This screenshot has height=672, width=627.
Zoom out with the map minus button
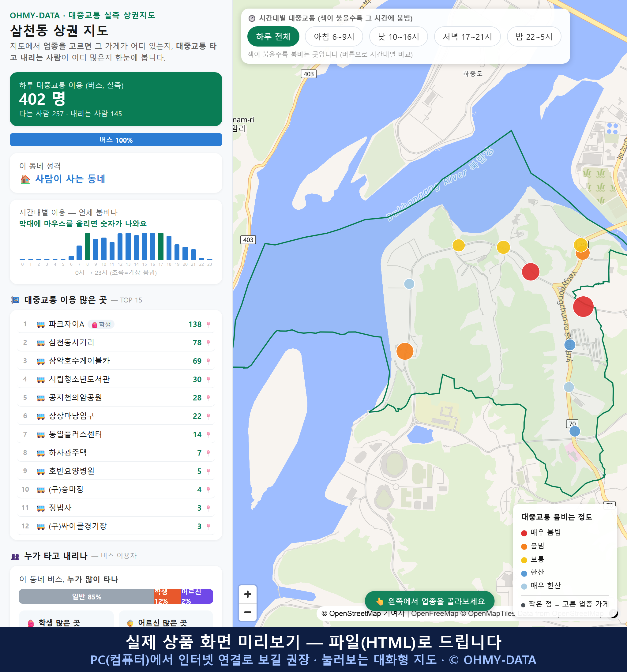[x=247, y=612]
